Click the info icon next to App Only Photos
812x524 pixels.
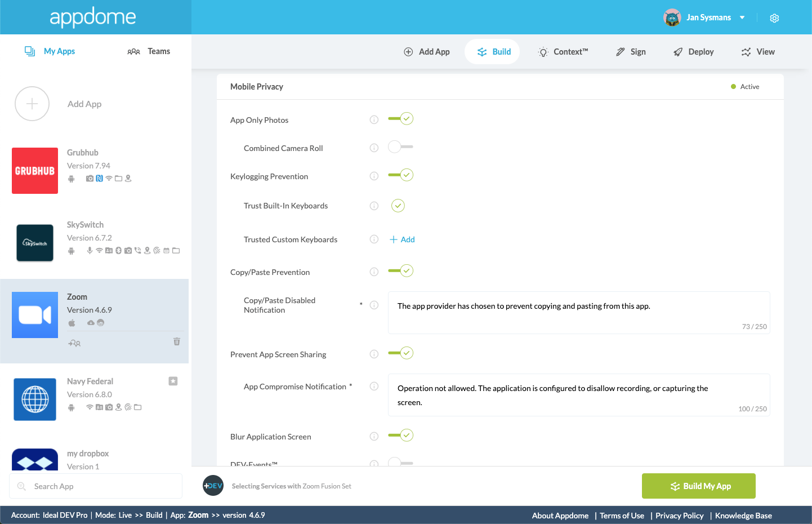(374, 120)
